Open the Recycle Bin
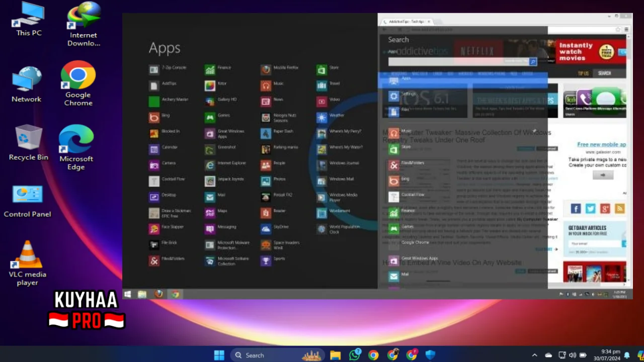 click(29, 143)
